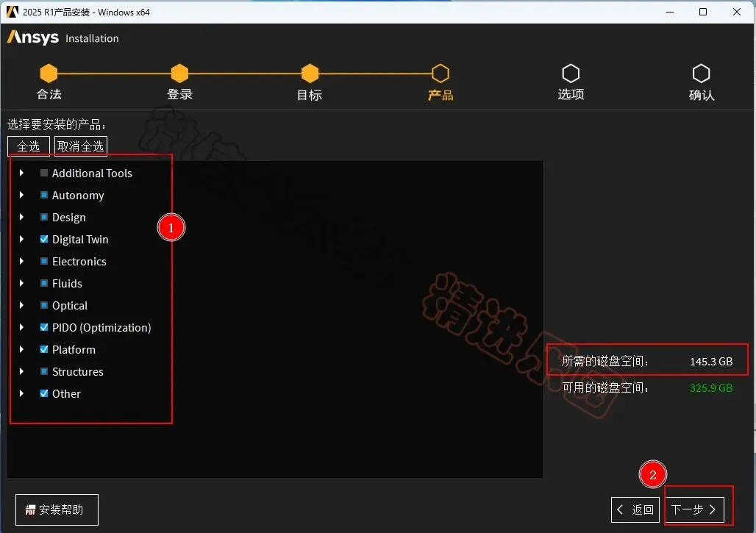
Task: Click the 目标 step hexagon icon
Action: click(x=310, y=74)
